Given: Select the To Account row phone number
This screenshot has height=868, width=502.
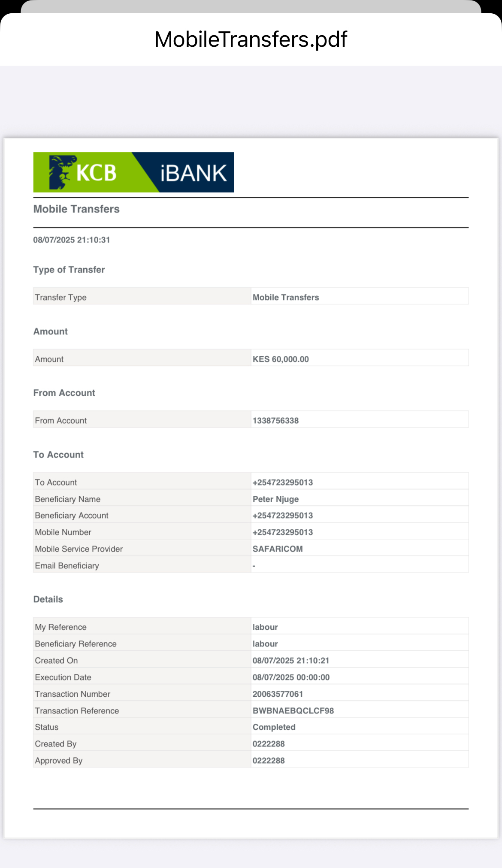Looking at the screenshot, I should pyautogui.click(x=283, y=483).
